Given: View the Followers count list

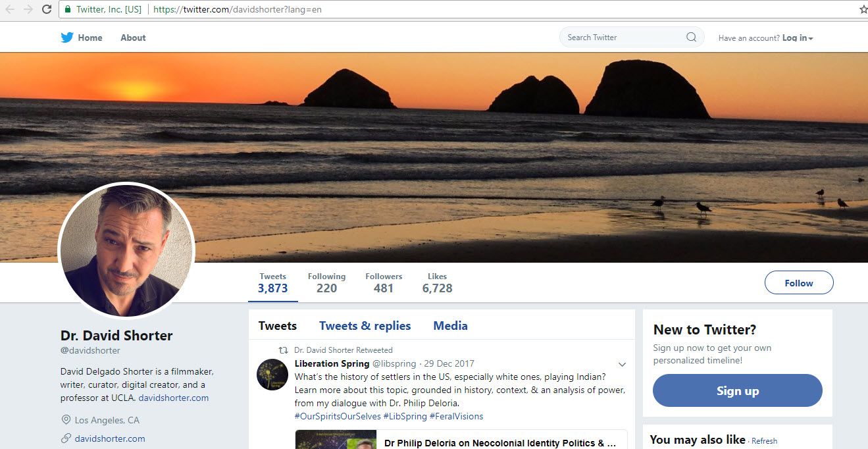Looking at the screenshot, I should click(x=384, y=283).
